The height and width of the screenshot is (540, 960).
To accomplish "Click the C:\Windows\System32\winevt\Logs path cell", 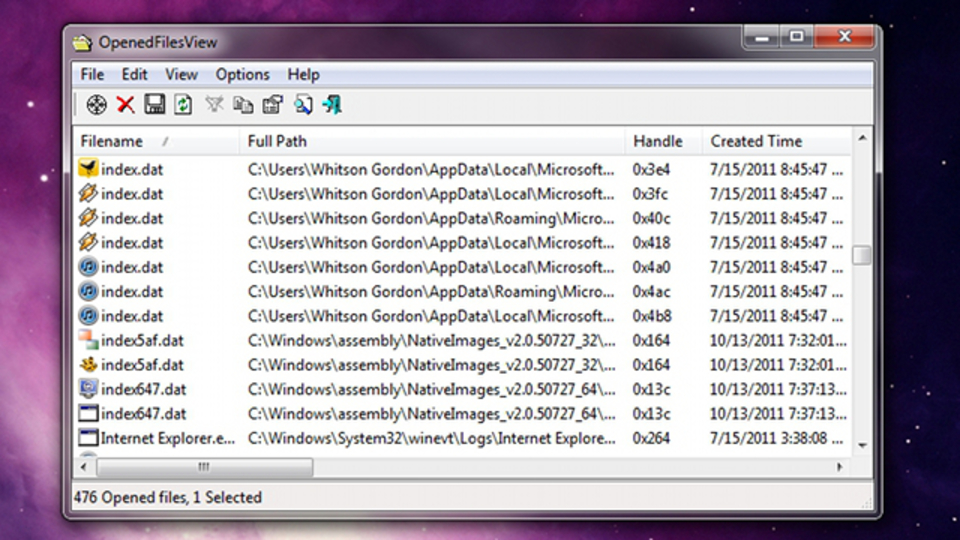I will [x=432, y=439].
